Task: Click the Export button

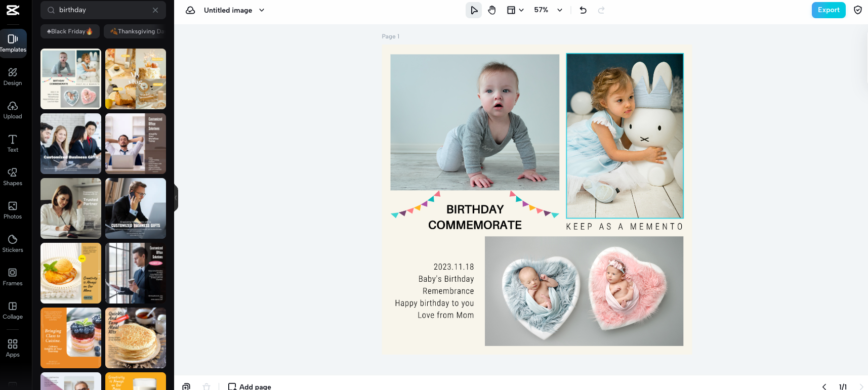Action: [829, 10]
